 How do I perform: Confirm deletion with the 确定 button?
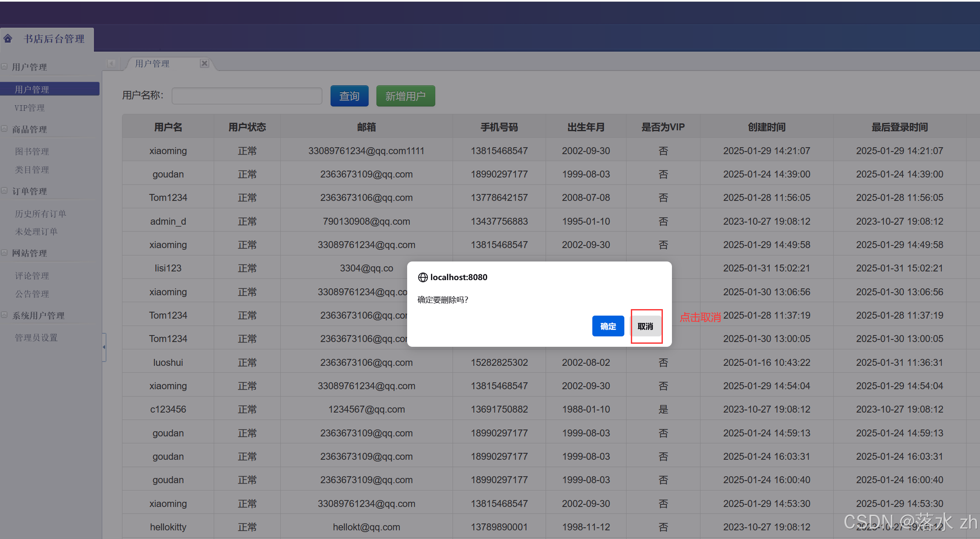[x=607, y=326]
